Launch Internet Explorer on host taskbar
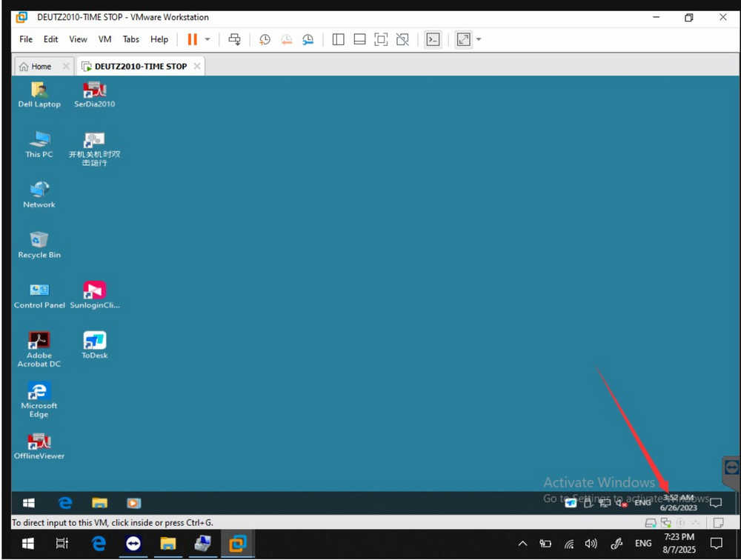The image size is (741, 560). coord(99,544)
